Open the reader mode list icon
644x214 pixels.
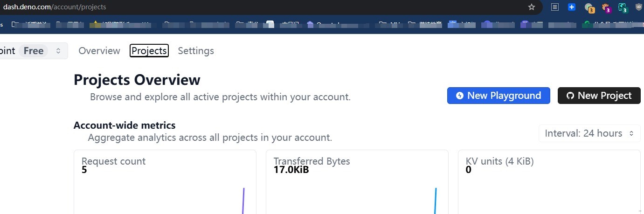tap(555, 7)
